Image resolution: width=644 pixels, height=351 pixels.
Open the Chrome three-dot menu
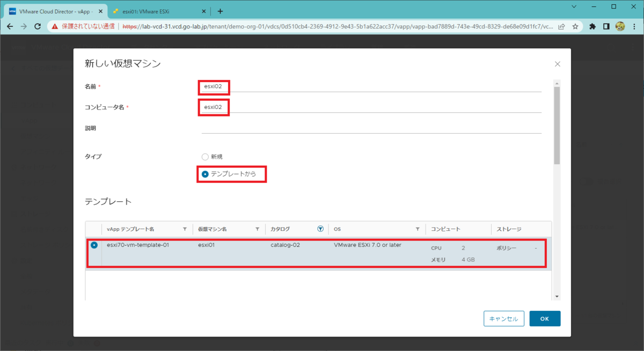(x=634, y=26)
